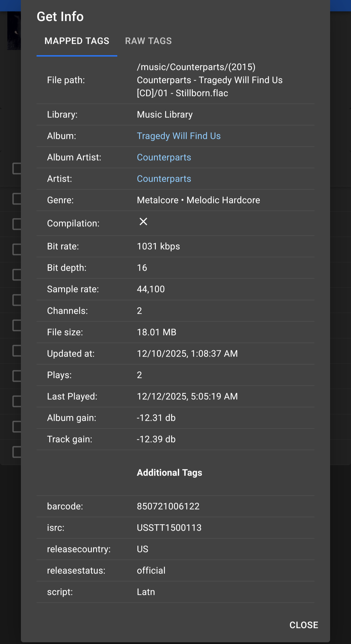Follow the Counterparts link in Artist row

point(164,179)
